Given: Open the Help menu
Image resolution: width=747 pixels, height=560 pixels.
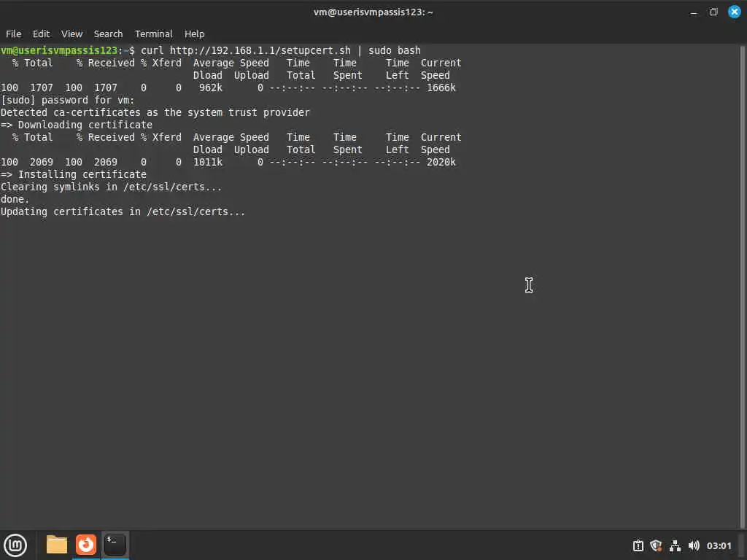Looking at the screenshot, I should click(194, 34).
